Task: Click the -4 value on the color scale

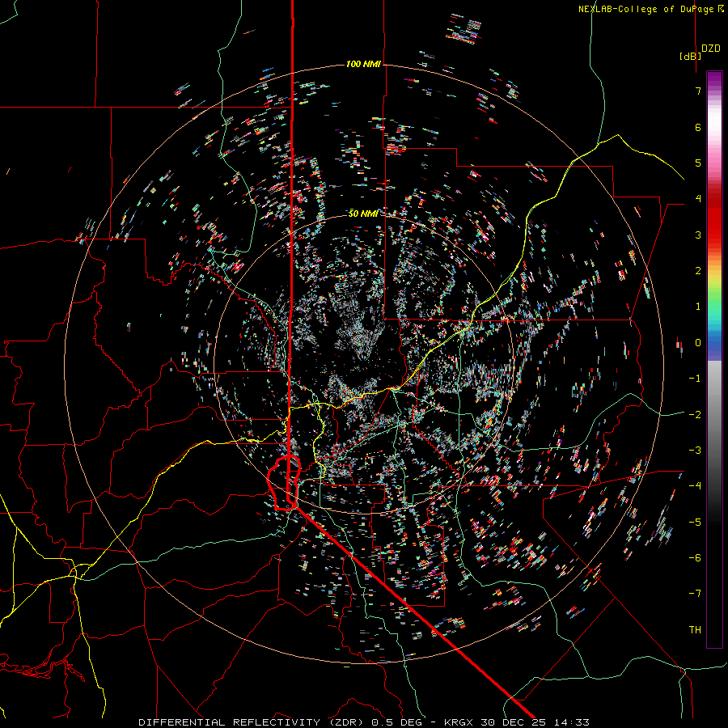Action: point(695,486)
